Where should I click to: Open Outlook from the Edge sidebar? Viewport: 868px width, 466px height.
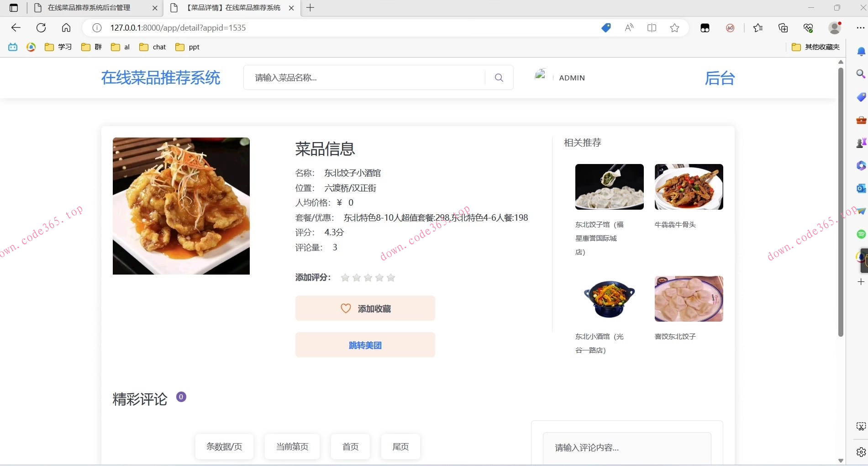[860, 188]
